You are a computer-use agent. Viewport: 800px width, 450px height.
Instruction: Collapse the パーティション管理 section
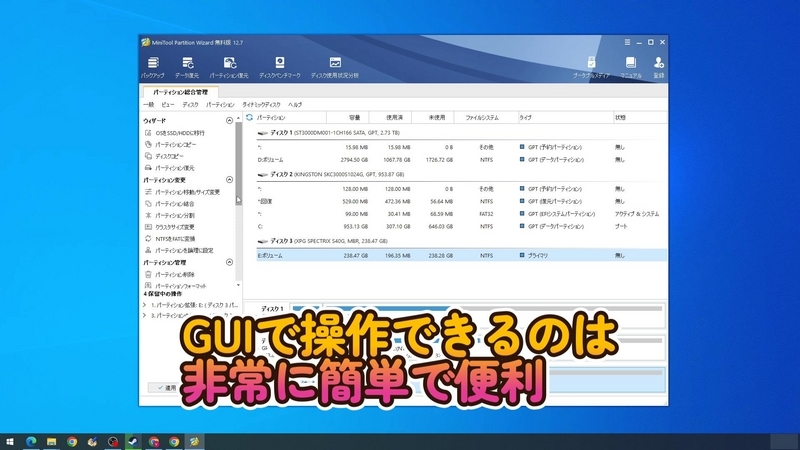[x=229, y=262]
